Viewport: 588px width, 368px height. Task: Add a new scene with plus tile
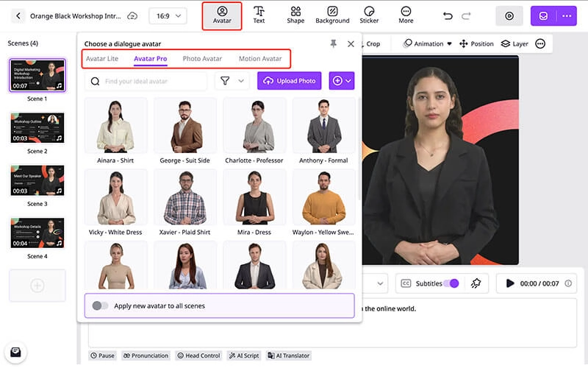click(37, 286)
